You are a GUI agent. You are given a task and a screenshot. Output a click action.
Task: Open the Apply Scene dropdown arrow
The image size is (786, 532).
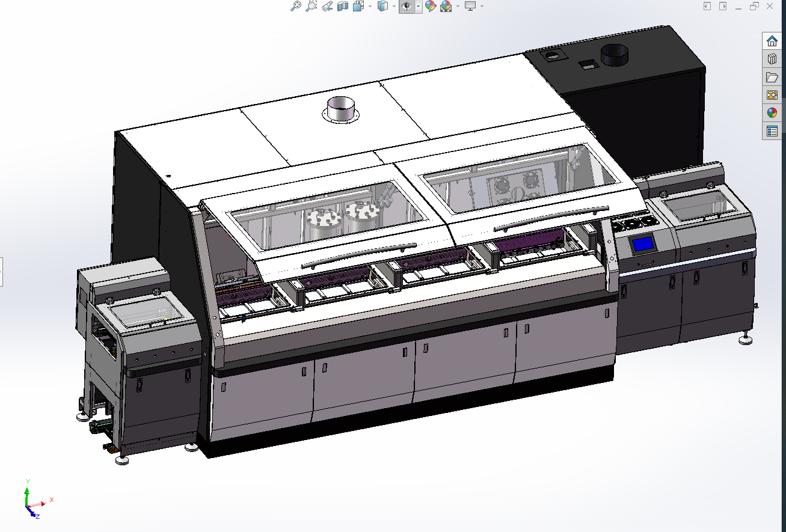click(x=458, y=6)
